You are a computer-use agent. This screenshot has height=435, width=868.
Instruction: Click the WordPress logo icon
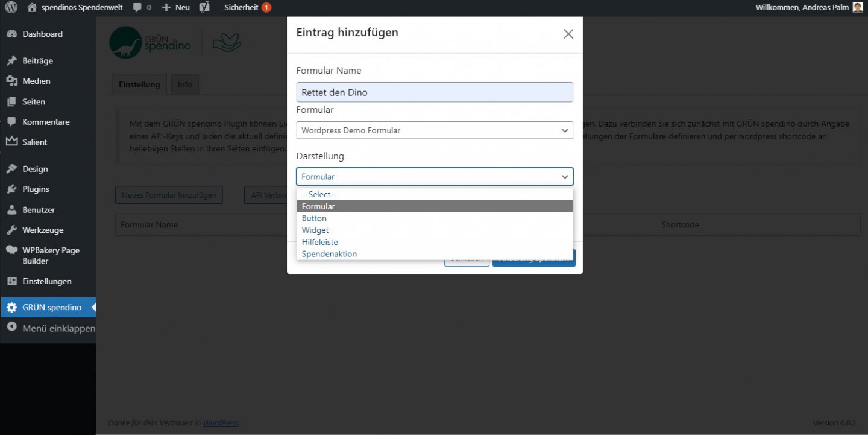pyautogui.click(x=11, y=8)
